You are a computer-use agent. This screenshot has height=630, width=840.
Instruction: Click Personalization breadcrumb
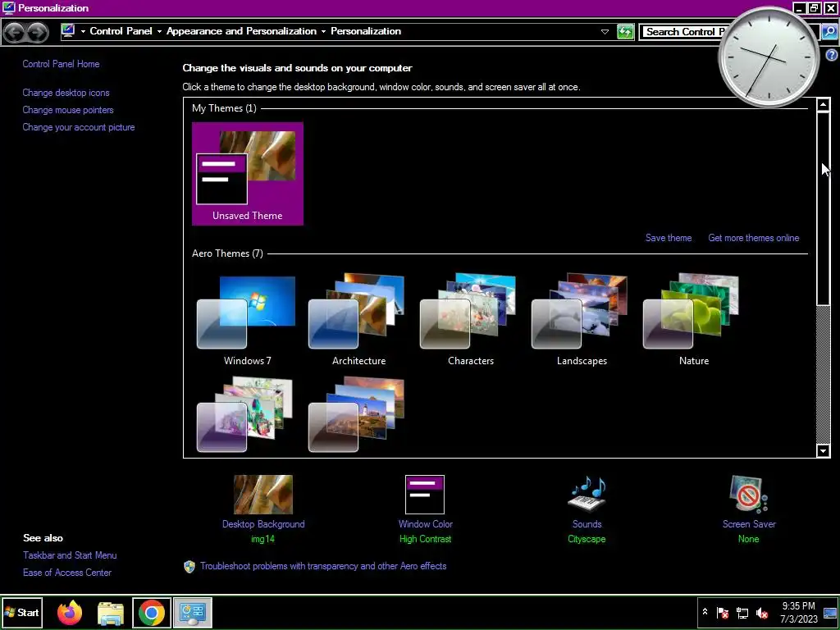(366, 31)
